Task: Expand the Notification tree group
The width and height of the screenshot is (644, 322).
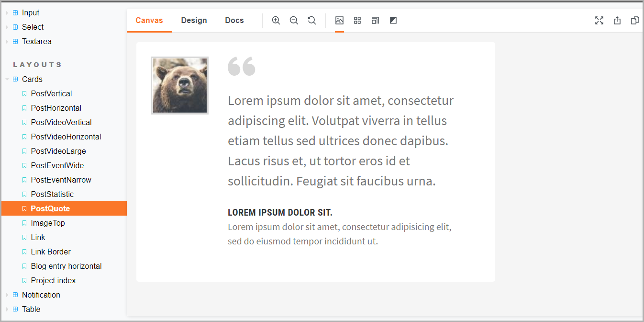Action: click(7, 295)
